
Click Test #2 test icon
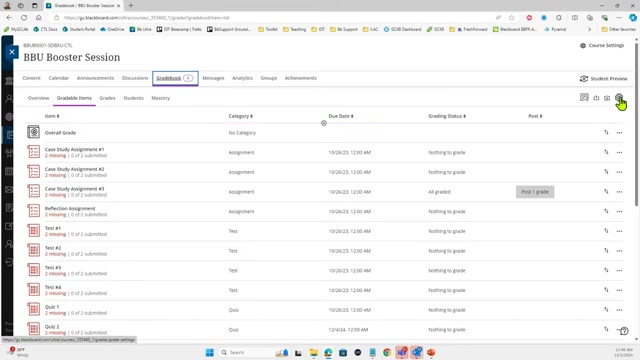coord(33,250)
